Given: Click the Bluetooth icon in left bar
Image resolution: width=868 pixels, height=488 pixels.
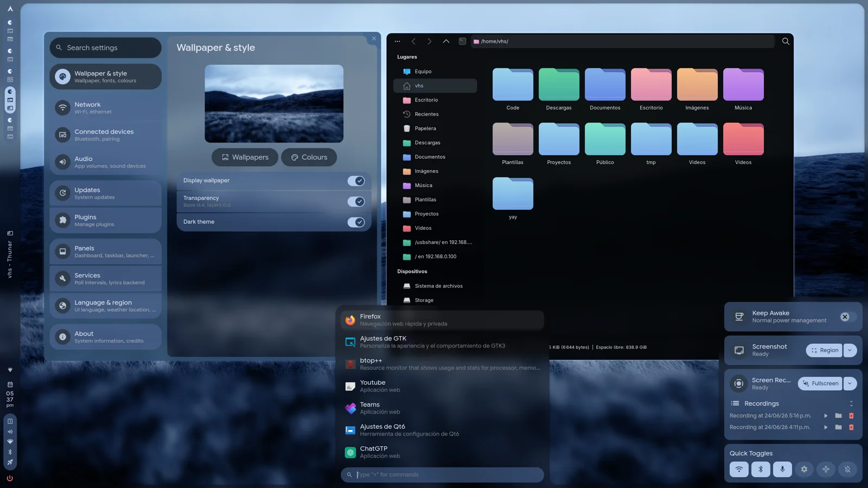Looking at the screenshot, I should click(10, 452).
